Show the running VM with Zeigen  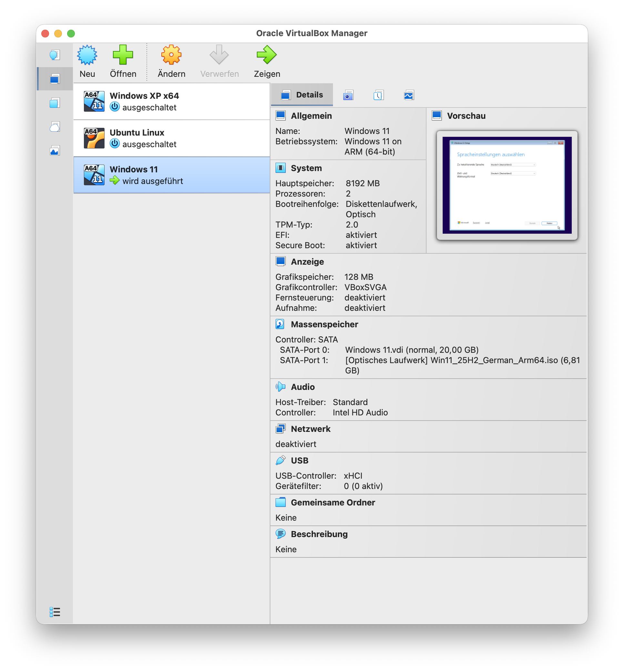(267, 62)
